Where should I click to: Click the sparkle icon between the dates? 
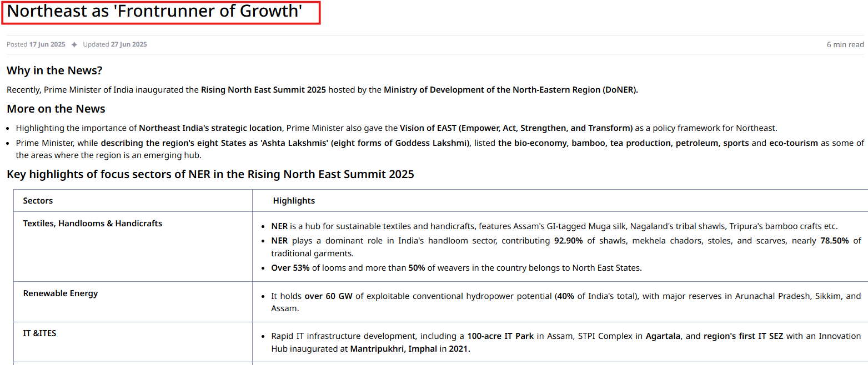click(74, 45)
